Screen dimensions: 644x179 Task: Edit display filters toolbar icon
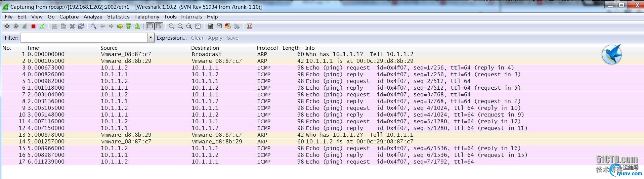[x=219, y=26]
